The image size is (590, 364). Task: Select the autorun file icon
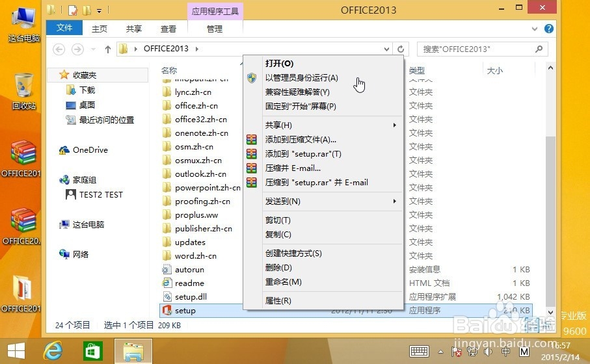(167, 269)
